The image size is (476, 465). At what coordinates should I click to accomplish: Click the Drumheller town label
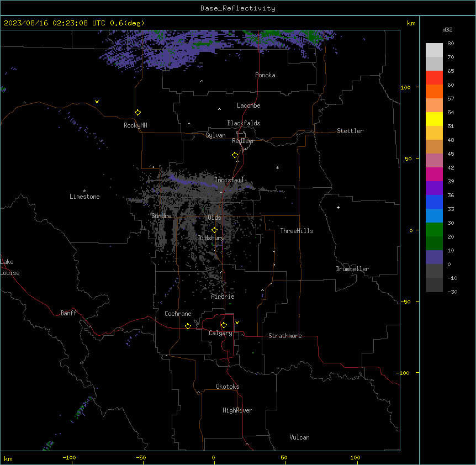(352, 269)
